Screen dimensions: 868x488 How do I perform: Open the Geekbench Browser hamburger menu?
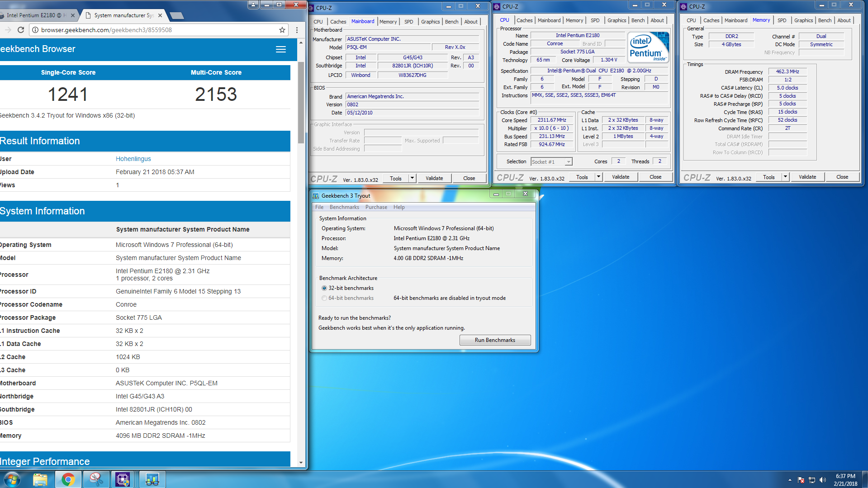tap(281, 49)
